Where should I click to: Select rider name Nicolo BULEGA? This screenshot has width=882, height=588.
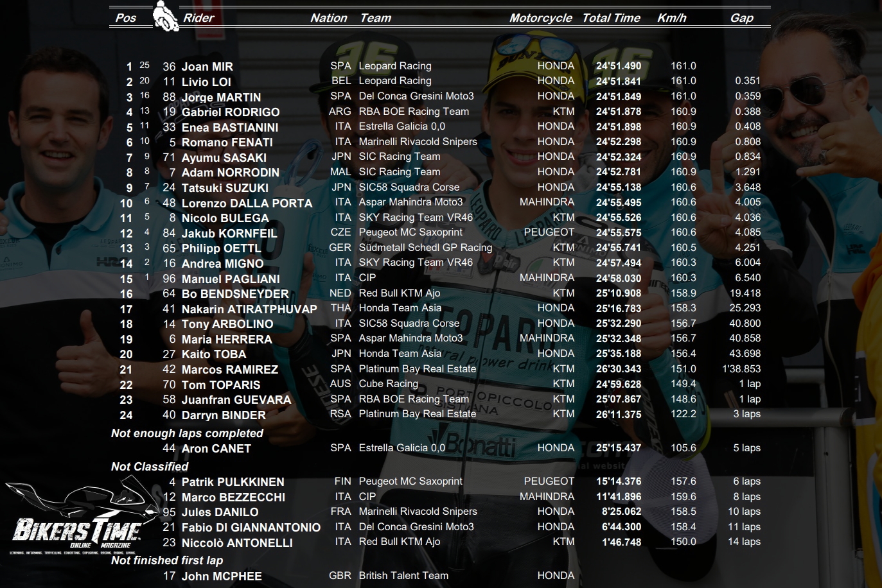point(225,218)
